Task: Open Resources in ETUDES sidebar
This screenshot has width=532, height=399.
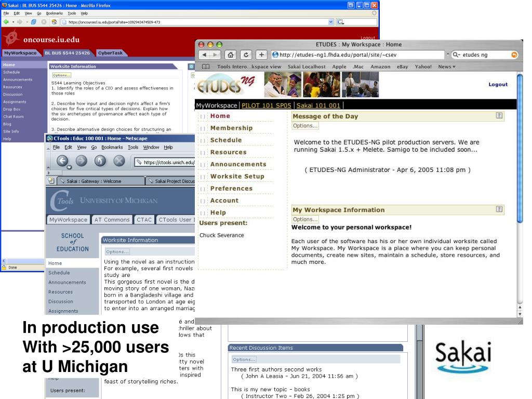Action: coord(229,152)
